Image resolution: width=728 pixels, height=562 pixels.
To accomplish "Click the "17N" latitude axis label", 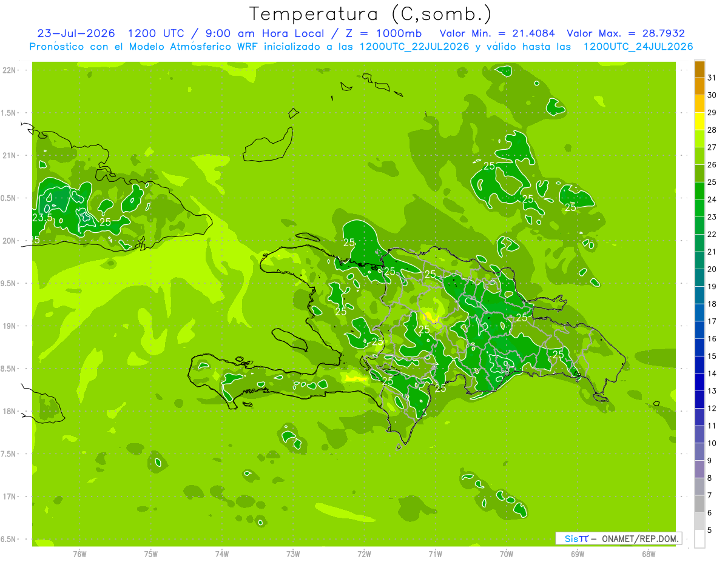I will tap(10, 497).
